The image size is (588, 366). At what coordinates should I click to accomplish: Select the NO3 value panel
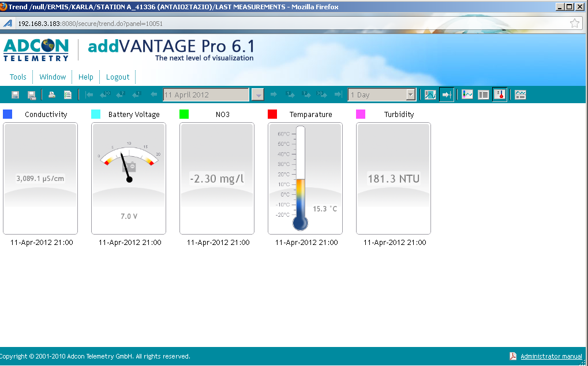[x=217, y=178]
